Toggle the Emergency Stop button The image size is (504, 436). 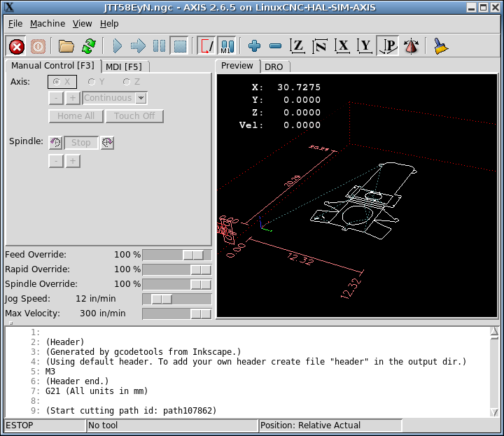point(17,46)
